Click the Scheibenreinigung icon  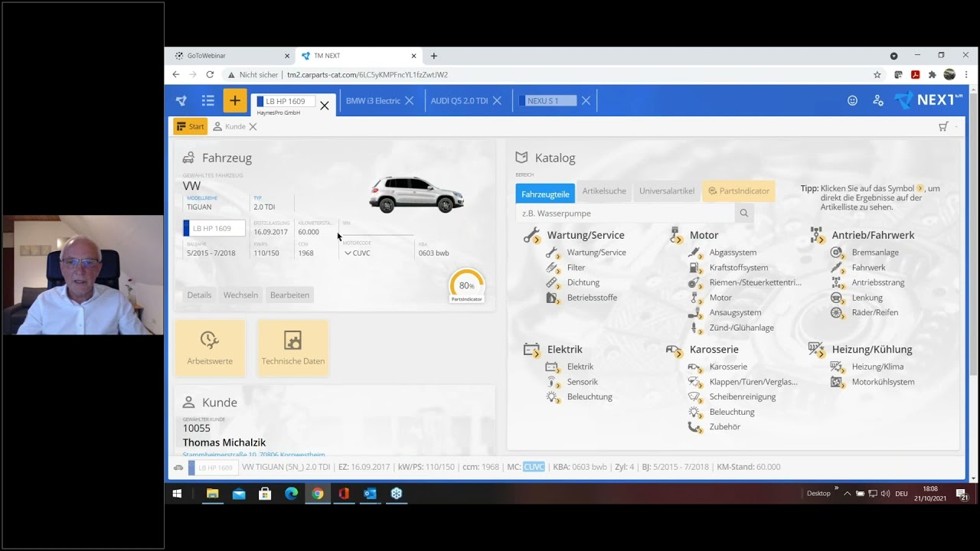tap(694, 396)
